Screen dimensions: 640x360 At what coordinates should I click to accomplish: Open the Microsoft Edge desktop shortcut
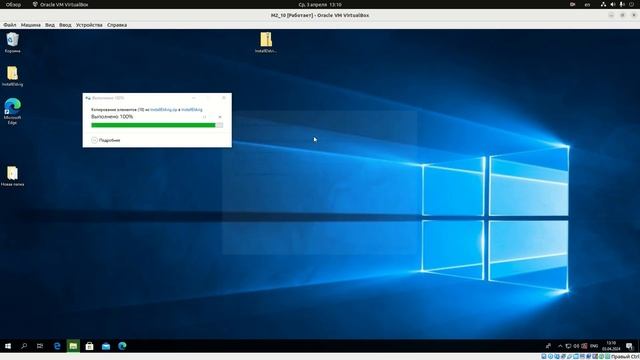(12, 111)
